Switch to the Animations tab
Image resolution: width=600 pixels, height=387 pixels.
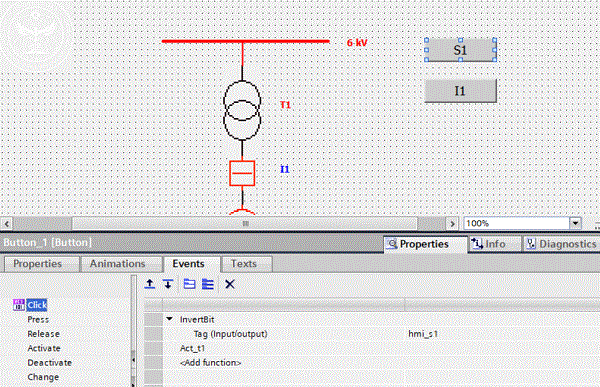coord(117,264)
